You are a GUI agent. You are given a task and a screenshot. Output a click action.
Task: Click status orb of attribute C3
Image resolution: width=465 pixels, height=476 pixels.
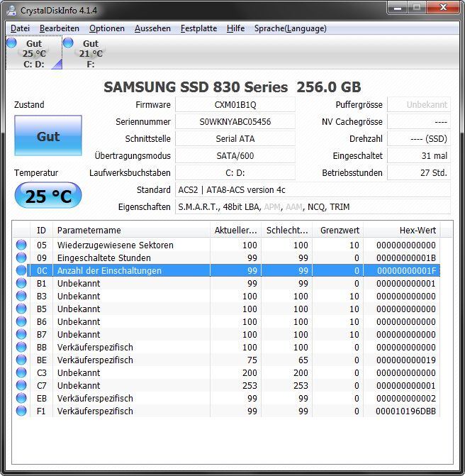pyautogui.click(x=21, y=372)
